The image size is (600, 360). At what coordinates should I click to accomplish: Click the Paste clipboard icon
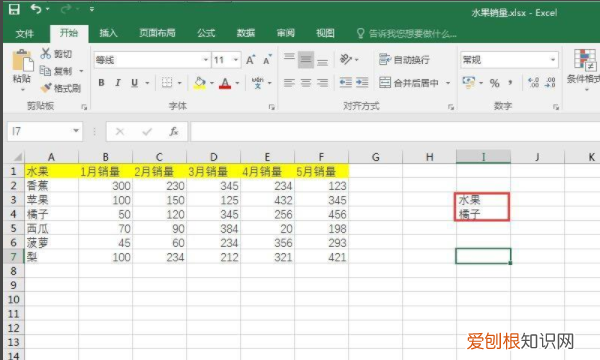click(22, 60)
